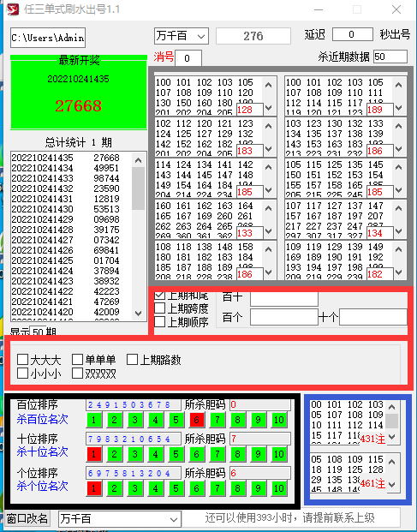Click the latest draw number 27668
417x532 pixels.
pyautogui.click(x=78, y=106)
